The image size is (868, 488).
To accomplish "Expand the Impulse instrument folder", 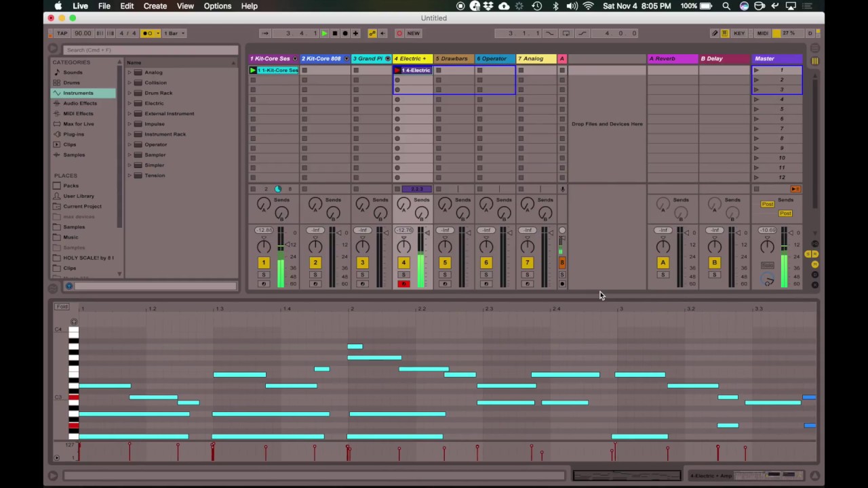I will click(x=130, y=124).
